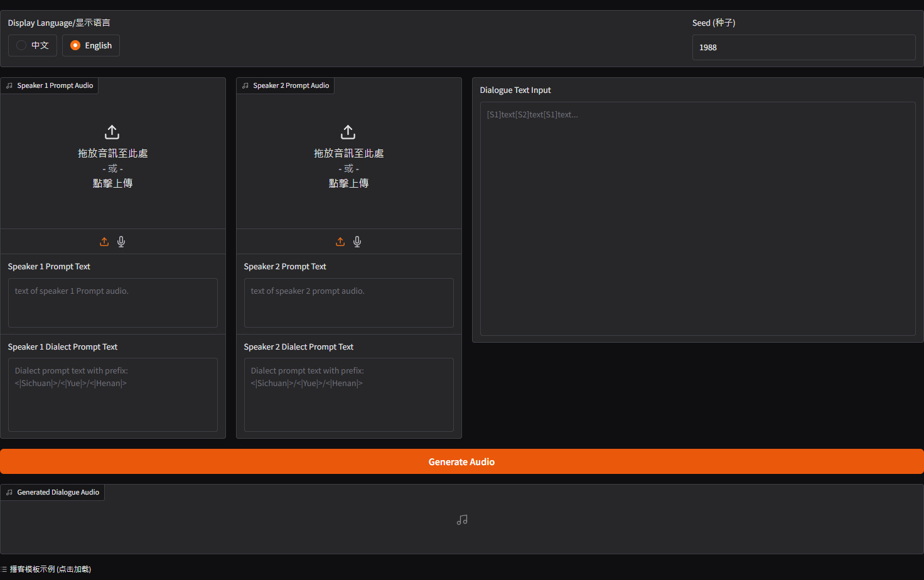Click the upload icon under Speaker 2 audio
This screenshot has height=580, width=924.
tap(340, 241)
